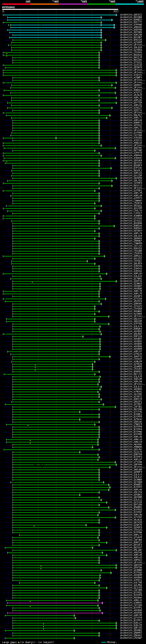Viewport: 146px width, 644px height.
Task: Select the green alignment bar for UniRef100_Q1EP31
Action: tap(65, 281)
